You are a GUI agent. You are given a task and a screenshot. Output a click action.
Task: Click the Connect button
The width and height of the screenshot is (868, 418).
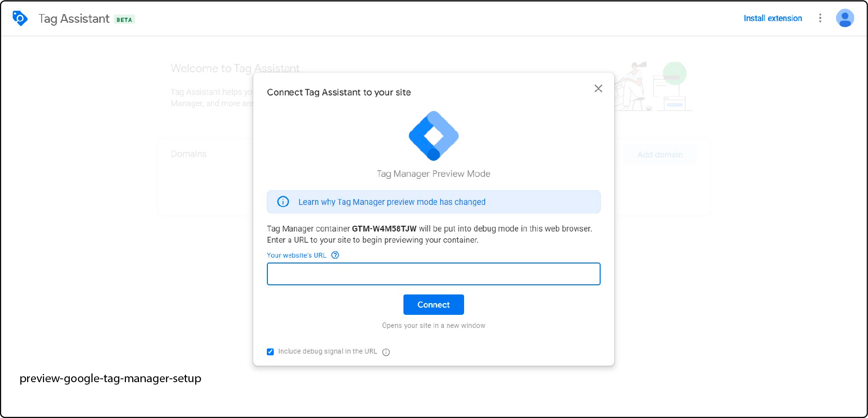434,305
